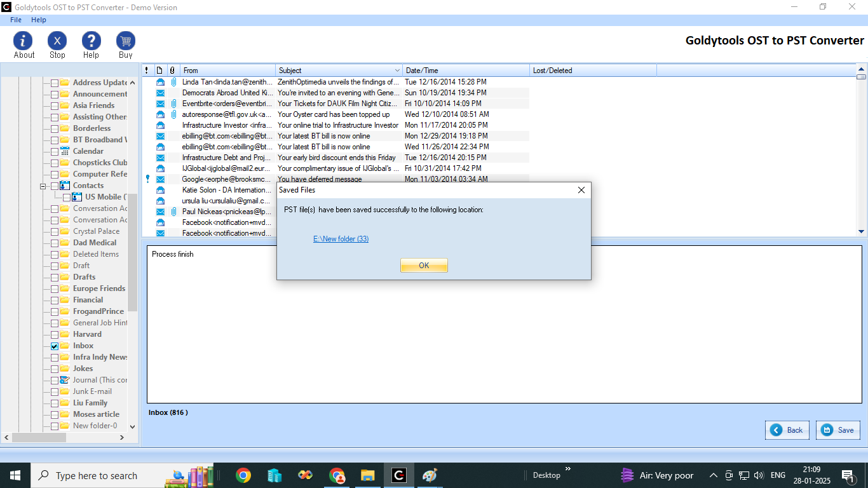
Task: Click the US Mobile contacts icon
Action: pos(78,197)
